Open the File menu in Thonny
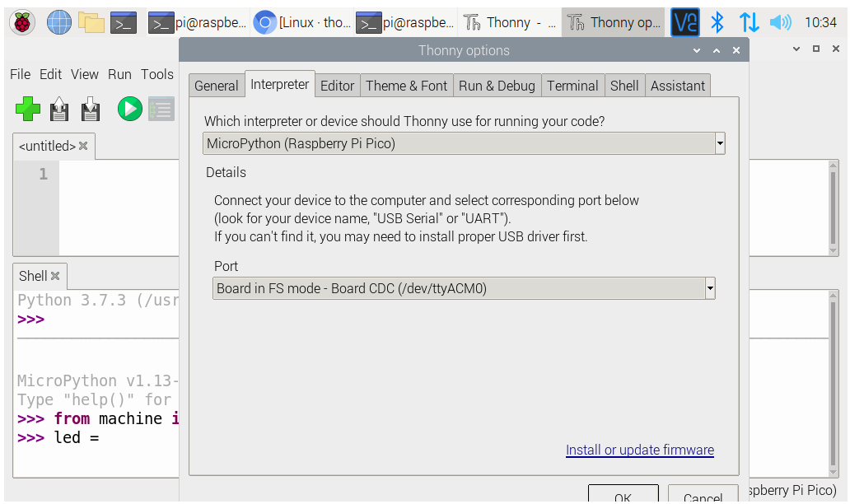The width and height of the screenshot is (850, 504). [x=20, y=74]
